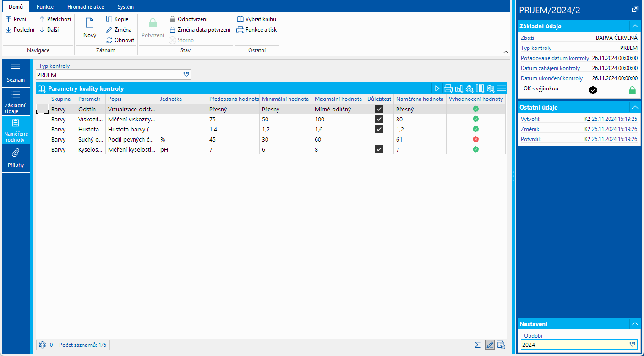This screenshot has height=356, width=644.
Task: Collapse the ribbon with the chevron
Action: point(506,51)
